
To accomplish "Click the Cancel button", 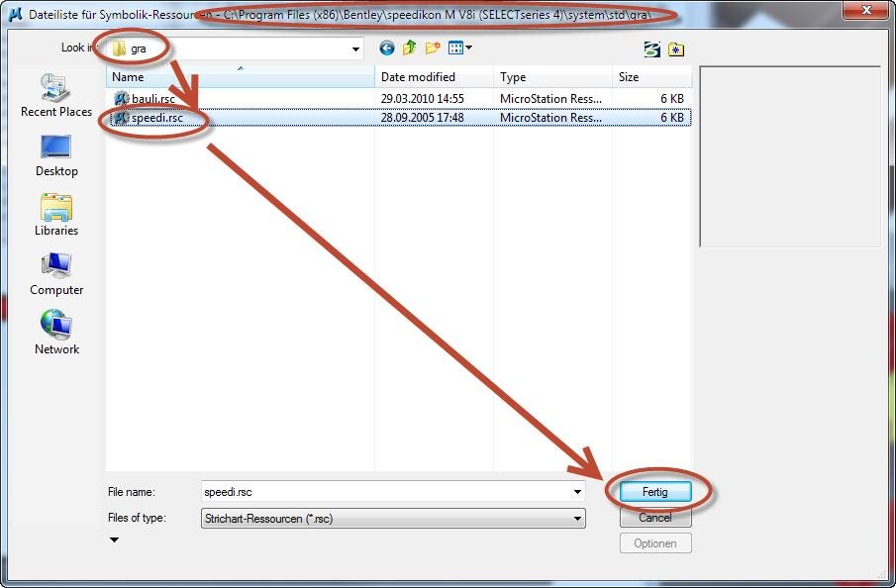I will click(x=655, y=518).
